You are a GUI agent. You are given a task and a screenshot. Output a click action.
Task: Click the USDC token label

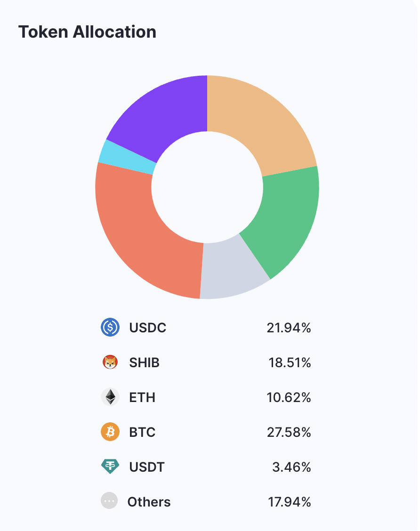click(148, 328)
